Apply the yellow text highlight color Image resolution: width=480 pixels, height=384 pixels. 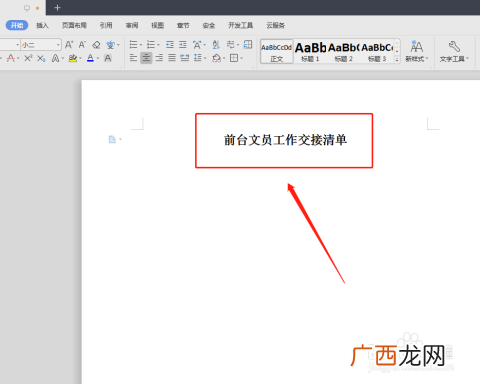pos(73,59)
